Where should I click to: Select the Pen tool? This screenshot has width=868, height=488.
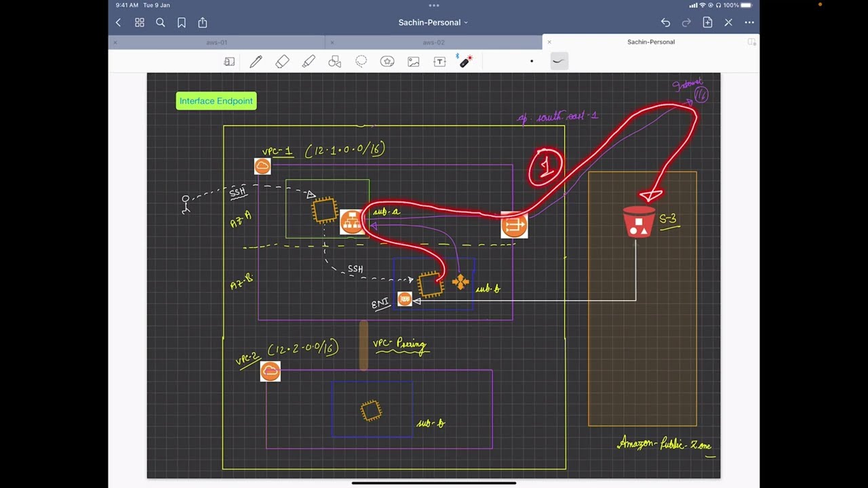256,62
